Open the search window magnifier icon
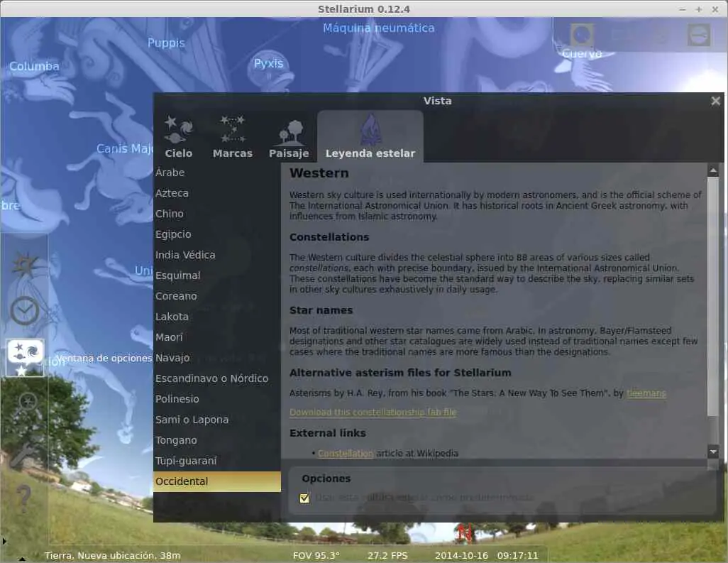Viewport: 728px width, 563px height. click(x=26, y=405)
